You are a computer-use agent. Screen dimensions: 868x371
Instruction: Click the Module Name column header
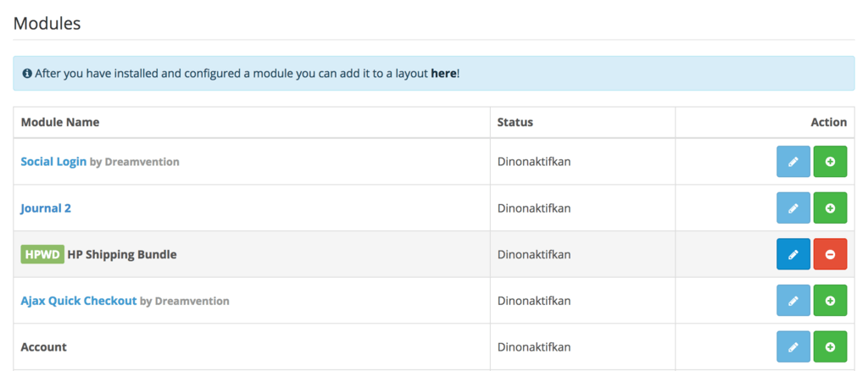click(x=60, y=122)
